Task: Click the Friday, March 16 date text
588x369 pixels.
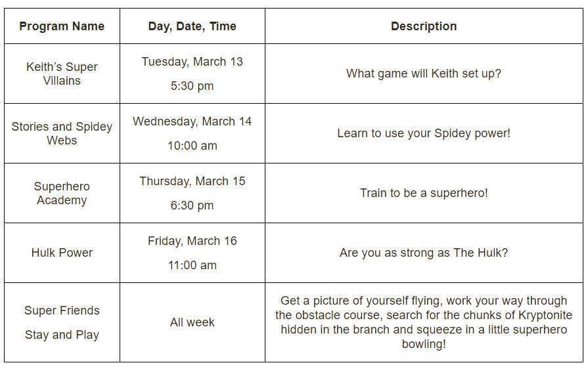Action: pyautogui.click(x=192, y=241)
